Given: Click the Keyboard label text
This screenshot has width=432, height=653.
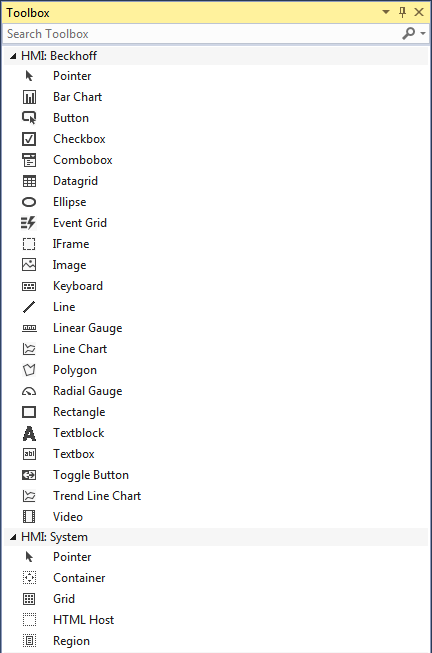Looking at the screenshot, I should point(78,286).
